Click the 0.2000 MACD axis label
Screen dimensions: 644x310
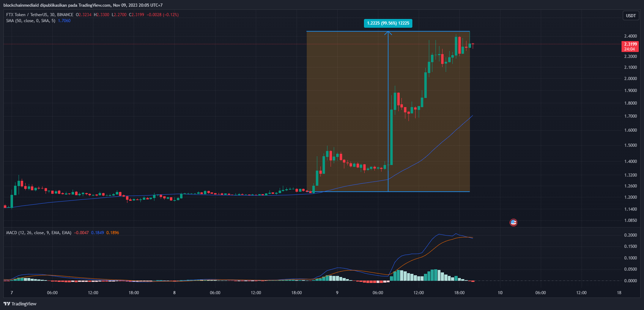(630, 235)
